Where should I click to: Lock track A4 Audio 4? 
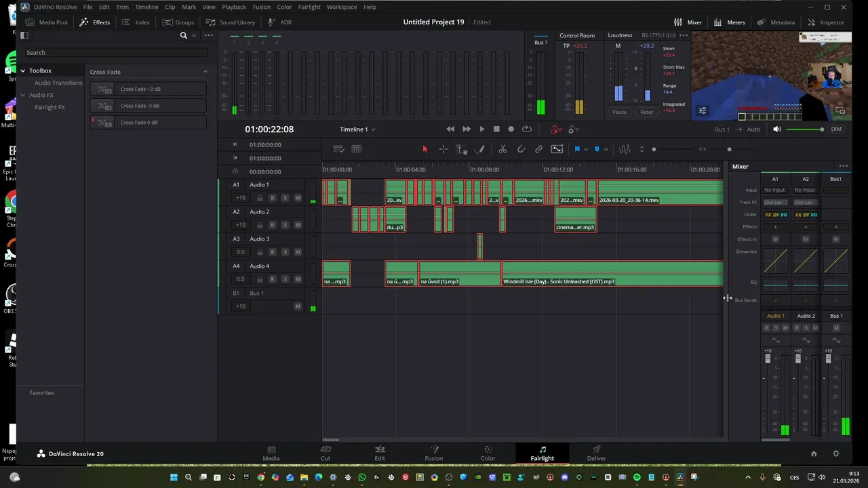260,279
